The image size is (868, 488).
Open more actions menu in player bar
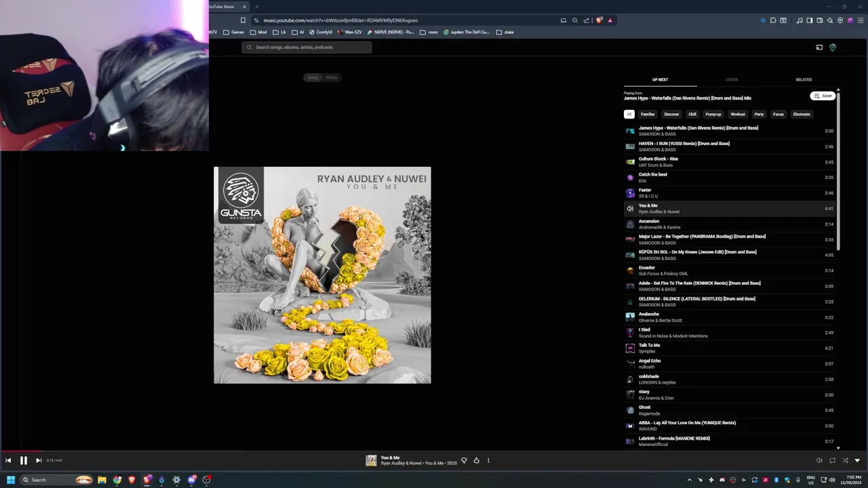[488, 460]
